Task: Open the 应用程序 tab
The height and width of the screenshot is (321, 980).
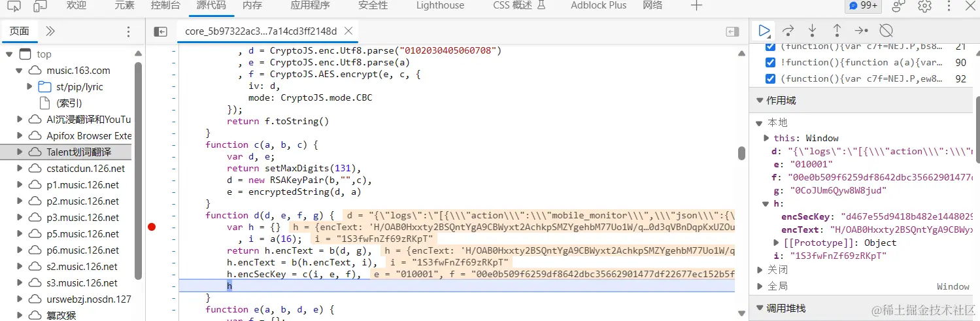Action: 310,5
